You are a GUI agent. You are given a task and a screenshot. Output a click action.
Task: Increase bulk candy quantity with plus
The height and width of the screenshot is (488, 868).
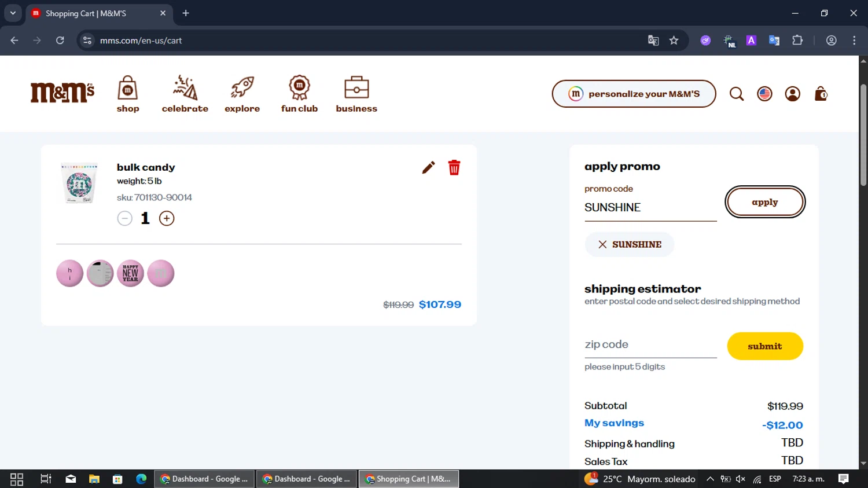167,218
